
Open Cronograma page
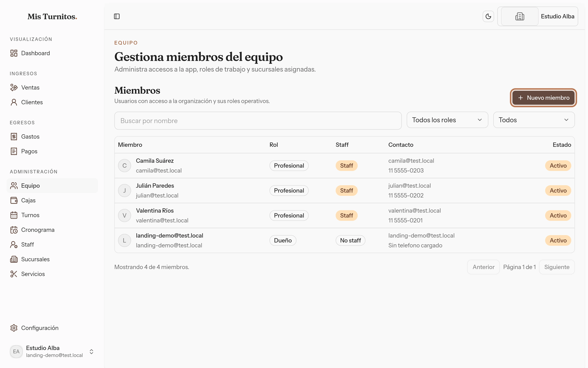pyautogui.click(x=52, y=230)
